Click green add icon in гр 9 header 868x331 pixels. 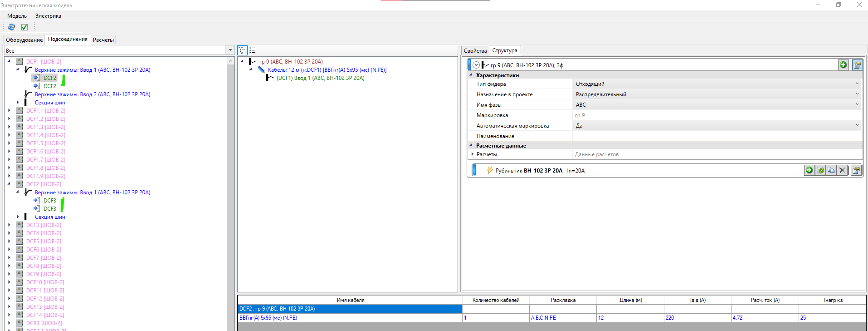click(x=843, y=65)
